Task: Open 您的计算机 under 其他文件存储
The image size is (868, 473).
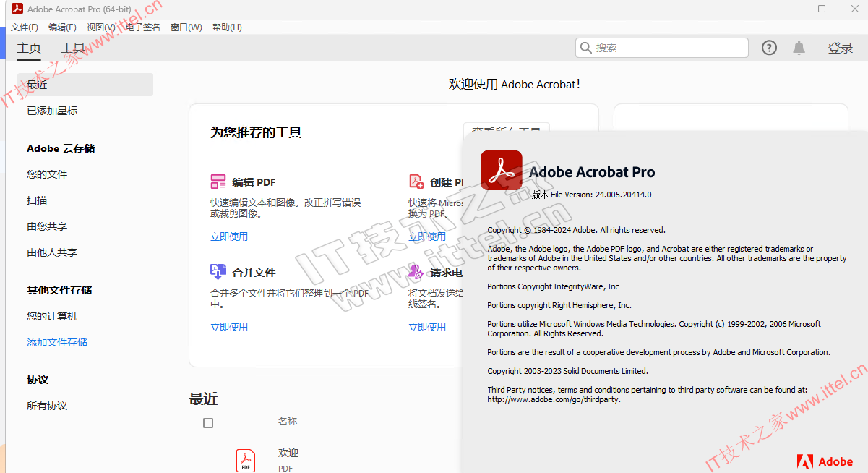Action: pos(52,316)
